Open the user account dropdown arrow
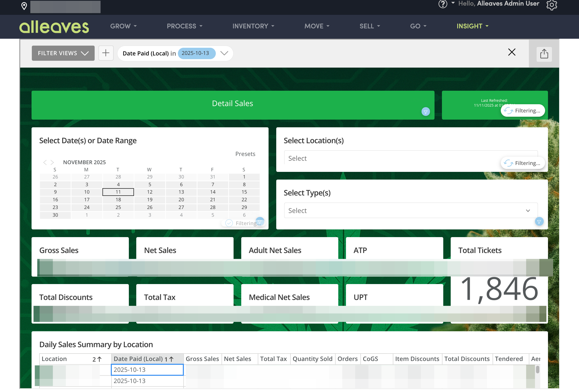 (x=453, y=3)
